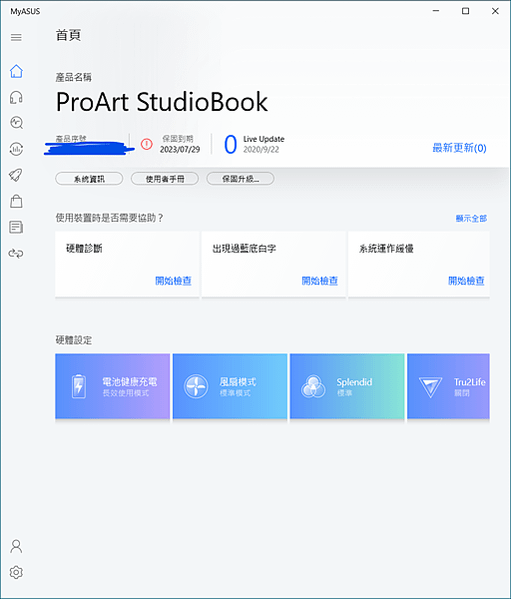This screenshot has height=599, width=511.
Task: Click the 硬體設定 section heading
Action: tap(74, 340)
